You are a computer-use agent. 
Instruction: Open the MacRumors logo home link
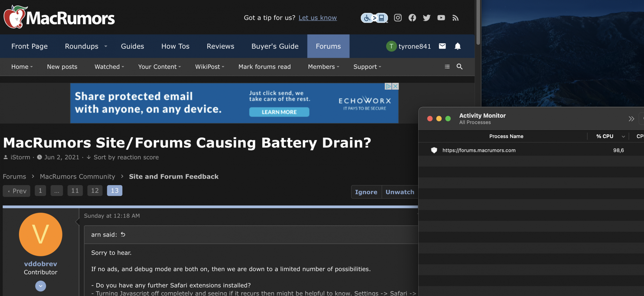59,17
